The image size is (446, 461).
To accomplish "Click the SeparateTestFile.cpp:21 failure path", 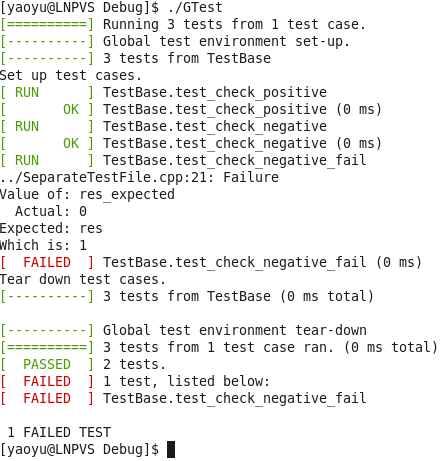I will 139,177.
